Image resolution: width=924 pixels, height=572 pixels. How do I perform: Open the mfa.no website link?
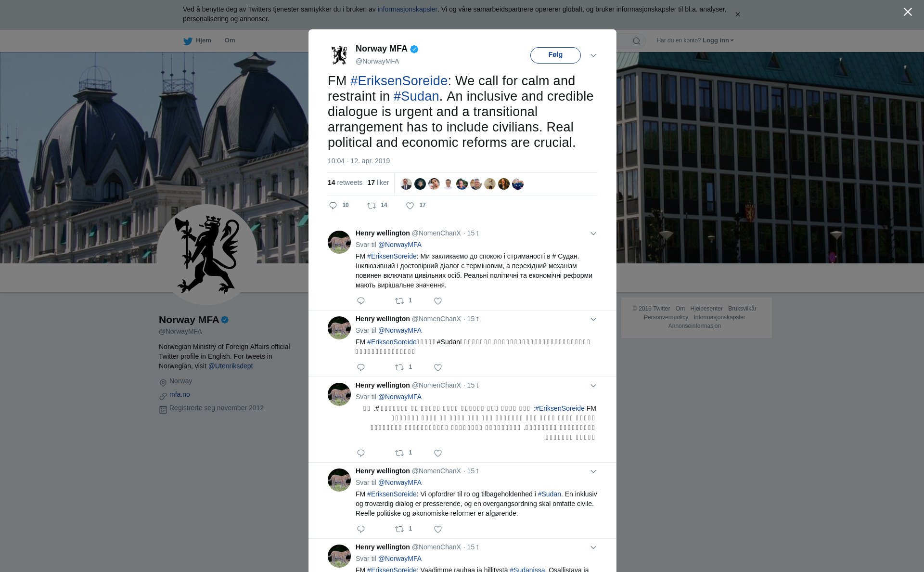180,394
